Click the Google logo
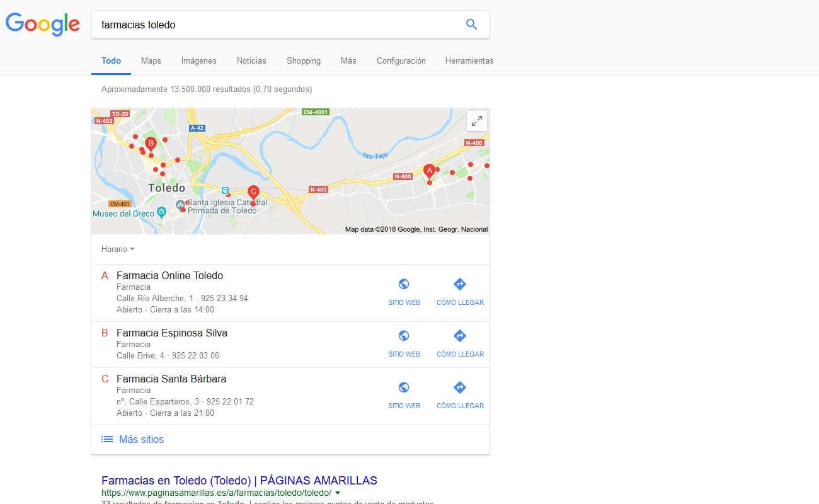 point(42,24)
